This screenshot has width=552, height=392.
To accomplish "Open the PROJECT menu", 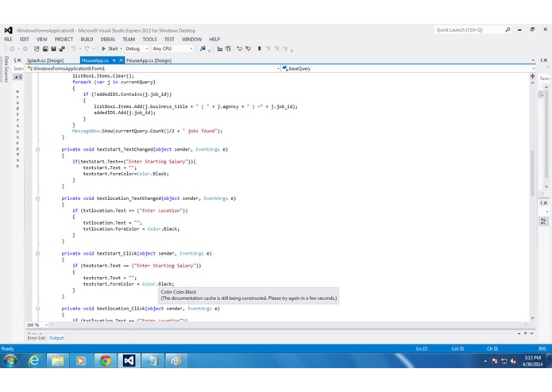I will pyautogui.click(x=64, y=40).
